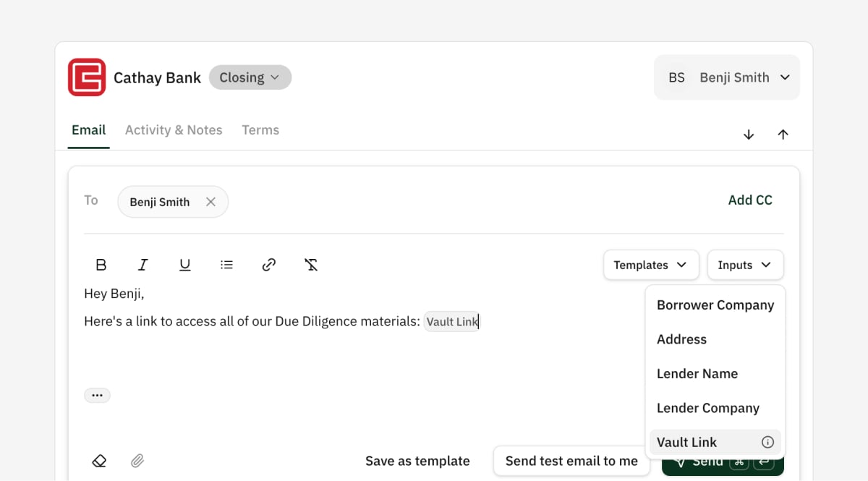The image size is (868, 481).
Task: Click Add CC to add recipients
Action: tap(750, 200)
